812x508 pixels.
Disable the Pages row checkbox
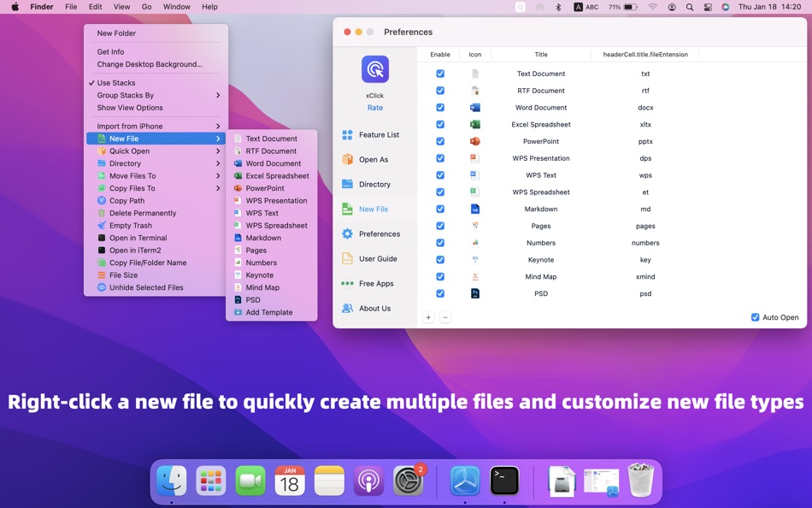pos(440,226)
